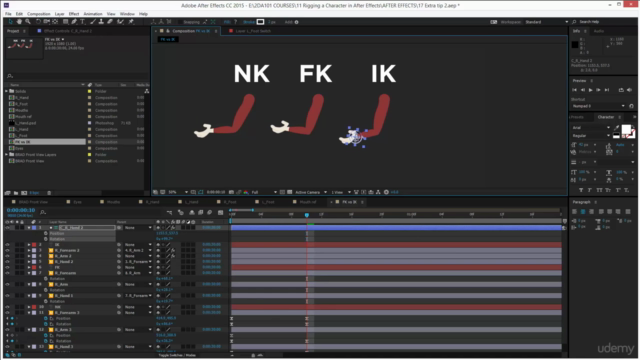The height and width of the screenshot is (360, 640).
Task: Select the Pan Behind anchor point tool
Action: (x=55, y=22)
